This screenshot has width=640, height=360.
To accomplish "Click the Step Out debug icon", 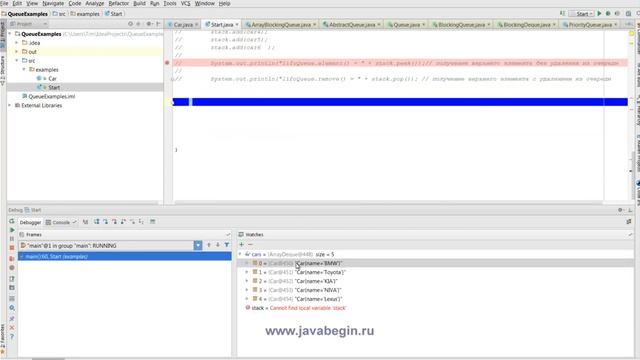I will tap(123, 222).
